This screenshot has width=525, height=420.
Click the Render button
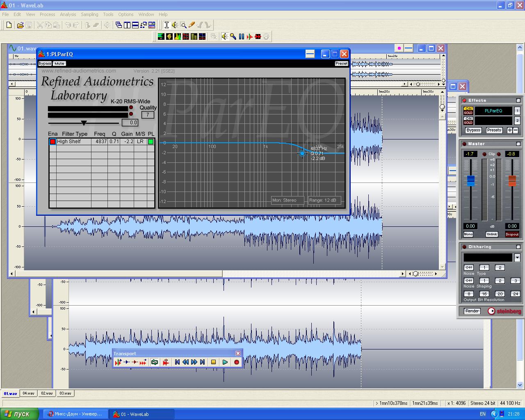(x=472, y=311)
